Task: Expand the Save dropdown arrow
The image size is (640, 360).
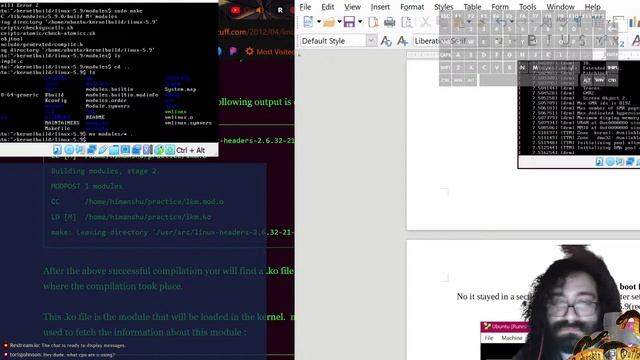Action: click(360, 22)
